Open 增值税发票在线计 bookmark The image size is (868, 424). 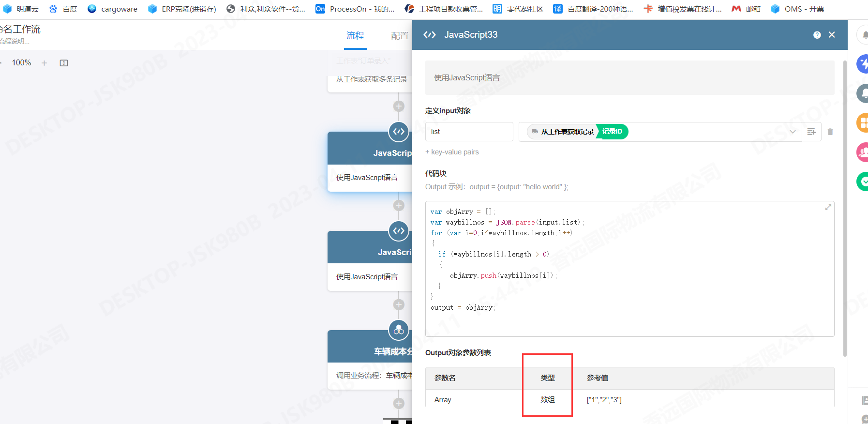tap(683, 9)
